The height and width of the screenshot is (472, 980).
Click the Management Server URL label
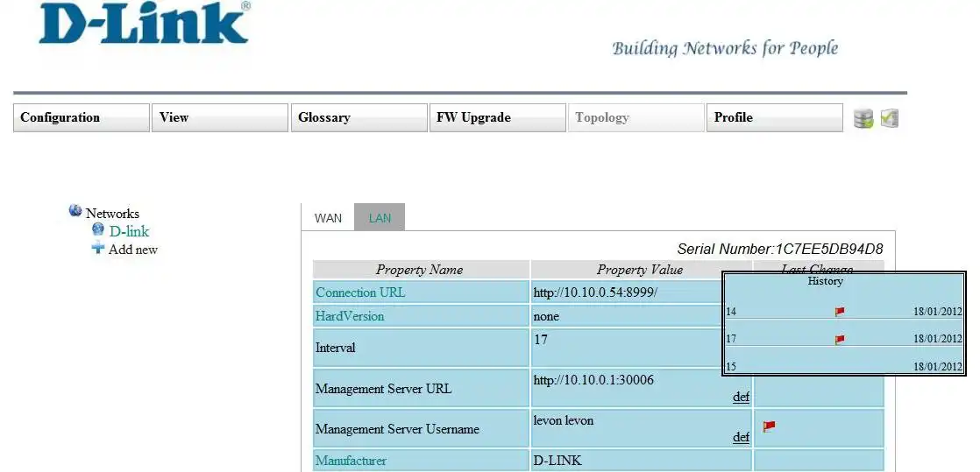[x=383, y=388]
